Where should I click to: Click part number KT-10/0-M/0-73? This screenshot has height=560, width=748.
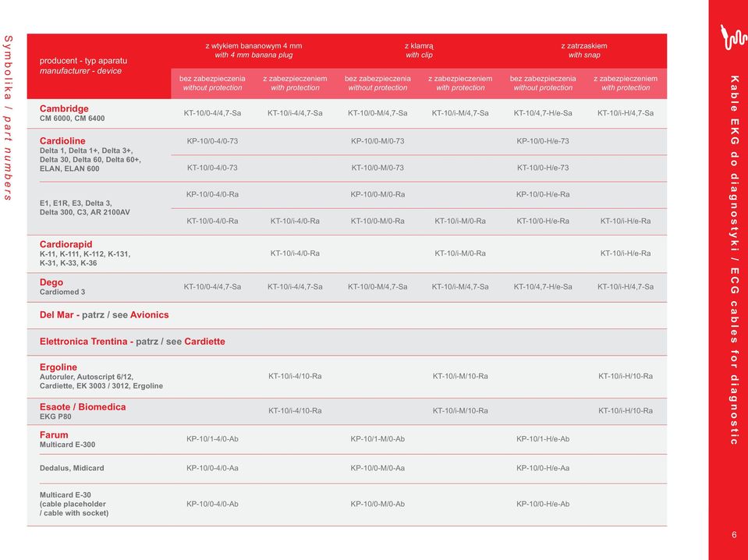coord(378,168)
